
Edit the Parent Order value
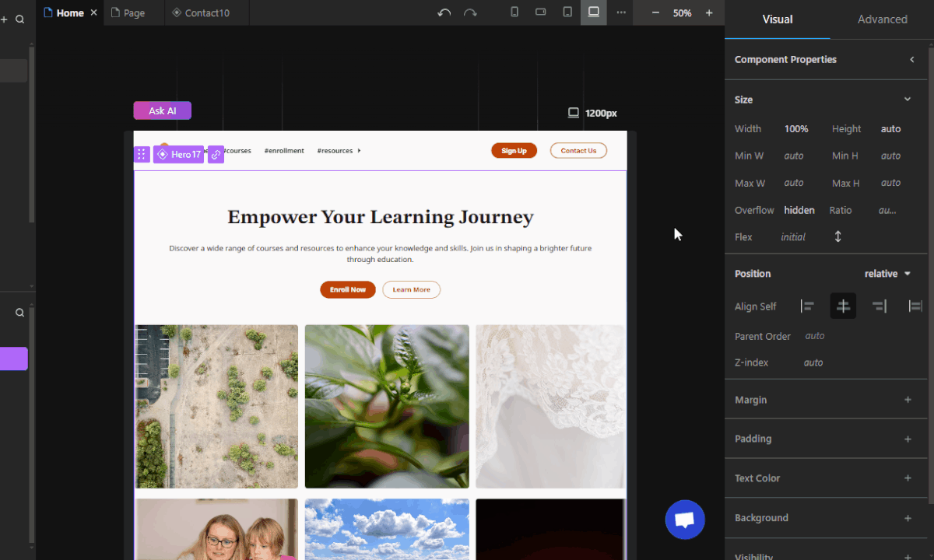(815, 336)
